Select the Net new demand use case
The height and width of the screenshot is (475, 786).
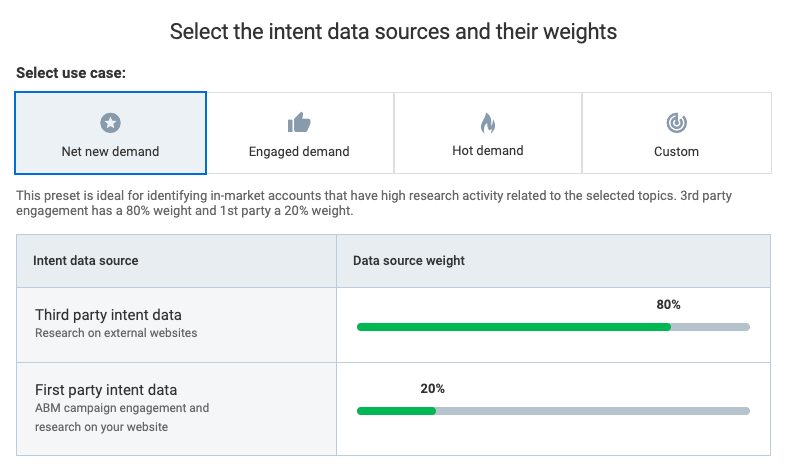(x=110, y=152)
